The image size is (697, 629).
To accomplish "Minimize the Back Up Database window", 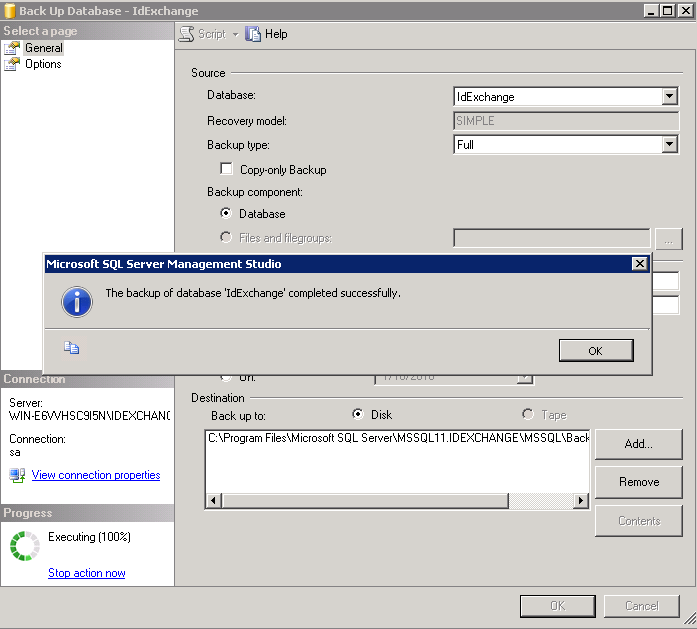I will tap(651, 11).
